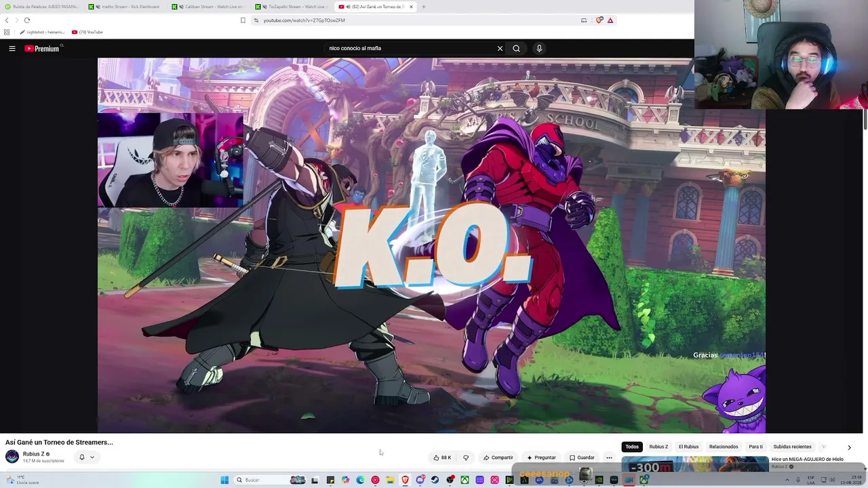Image resolution: width=868 pixels, height=488 pixels.
Task: Click the Compartir share button
Action: pyautogui.click(x=498, y=457)
